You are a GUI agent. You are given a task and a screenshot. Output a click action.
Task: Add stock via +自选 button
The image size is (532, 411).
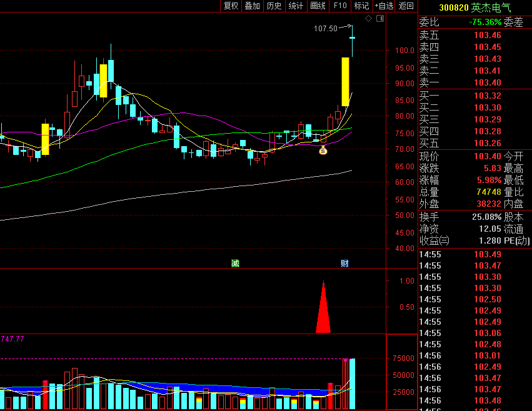(384, 6)
